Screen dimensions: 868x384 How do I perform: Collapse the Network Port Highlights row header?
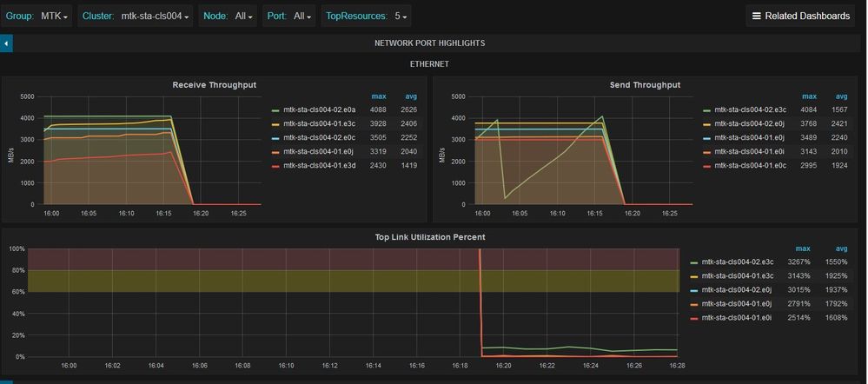[x=429, y=43]
